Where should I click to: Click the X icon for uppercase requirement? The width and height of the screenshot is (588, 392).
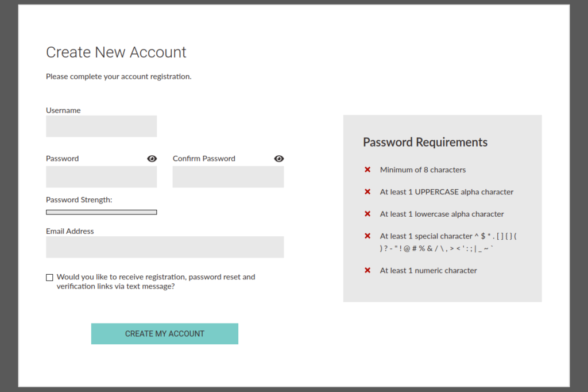coord(367,191)
